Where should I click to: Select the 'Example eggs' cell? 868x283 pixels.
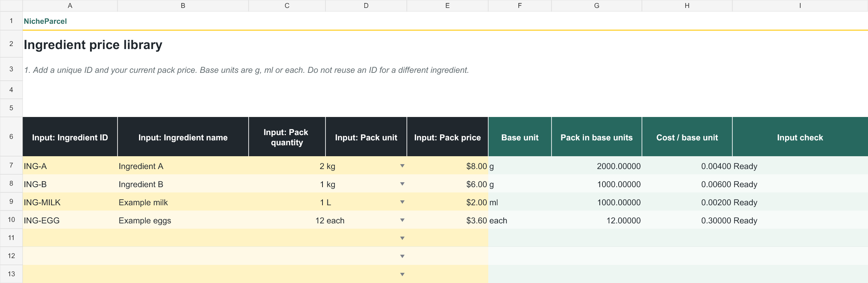coord(183,220)
